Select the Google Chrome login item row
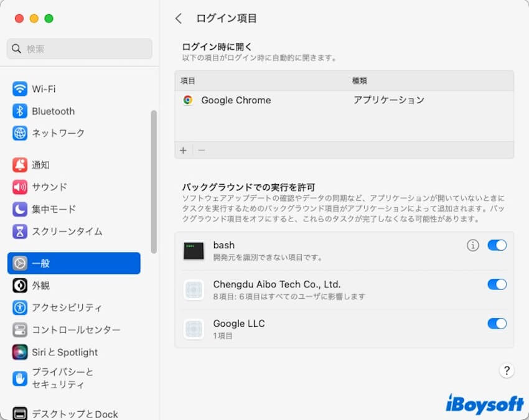 [x=344, y=100]
